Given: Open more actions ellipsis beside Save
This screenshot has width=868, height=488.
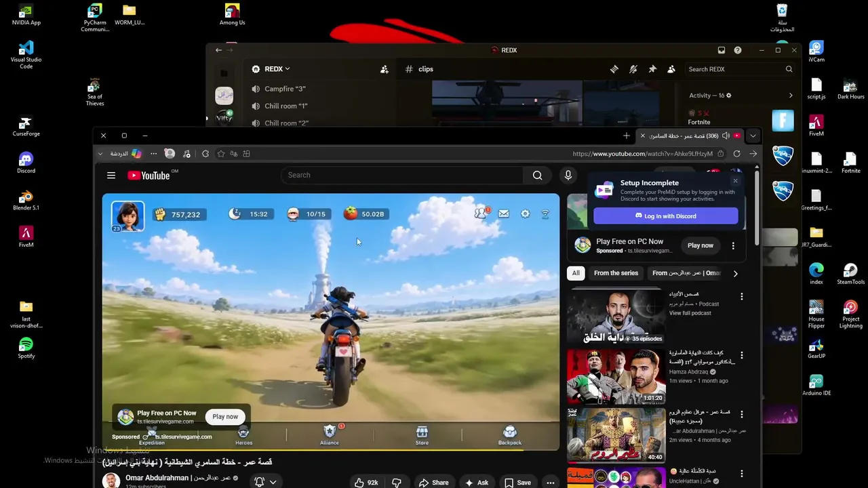Looking at the screenshot, I should pos(551,483).
